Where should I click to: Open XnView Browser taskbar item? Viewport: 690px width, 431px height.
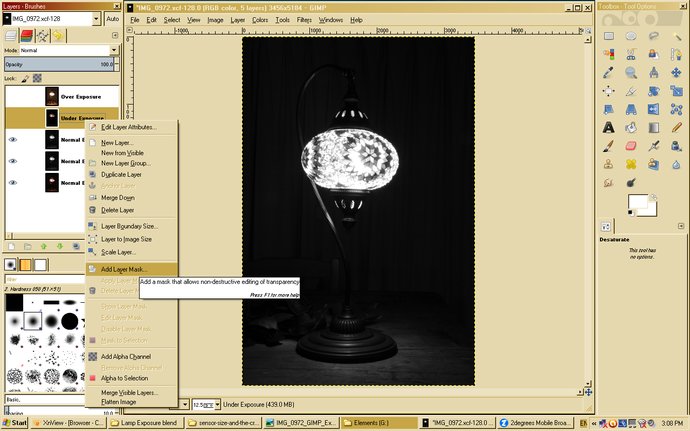[69, 423]
